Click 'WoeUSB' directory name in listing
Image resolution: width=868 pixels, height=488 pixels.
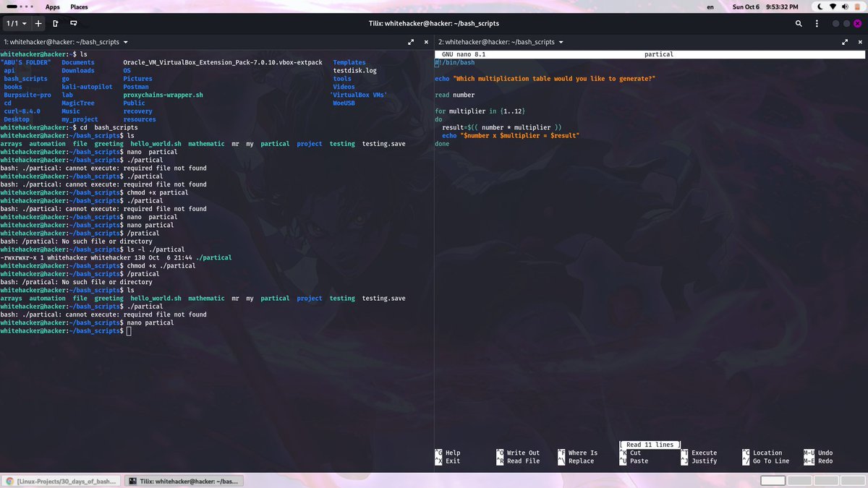pos(344,103)
